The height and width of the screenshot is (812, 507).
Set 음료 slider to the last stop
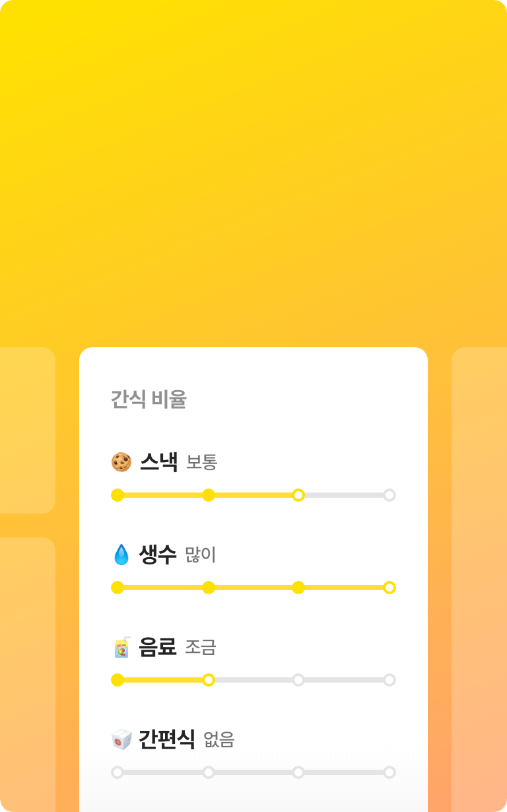pyautogui.click(x=389, y=680)
